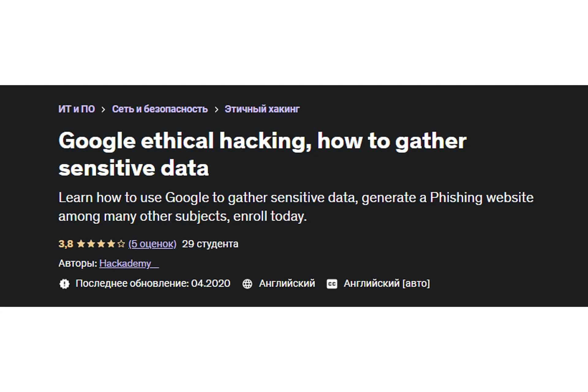The height and width of the screenshot is (392, 588).
Task: Open the 'Этичный хакинг' breadcrumb category
Action: 262,109
